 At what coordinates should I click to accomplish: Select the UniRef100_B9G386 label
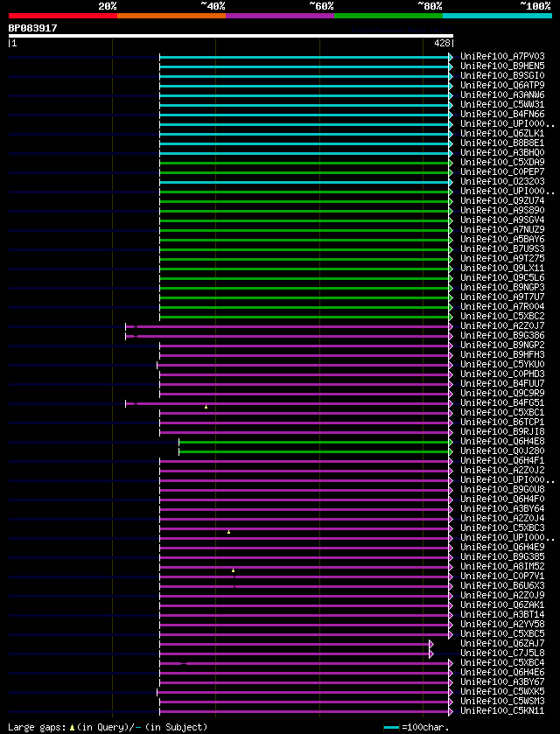pos(502,336)
